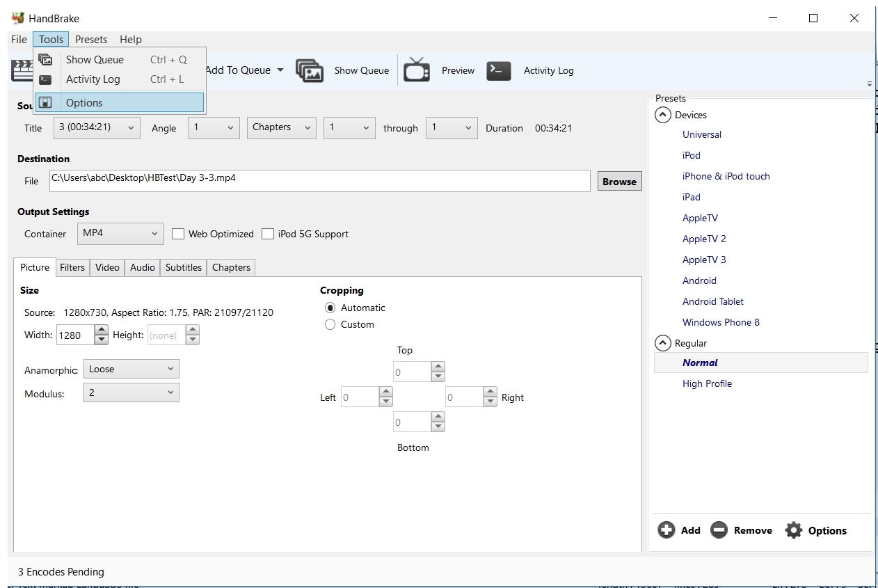Tick the iPod 5G Support checkbox
The image size is (878, 588).
pyautogui.click(x=268, y=235)
